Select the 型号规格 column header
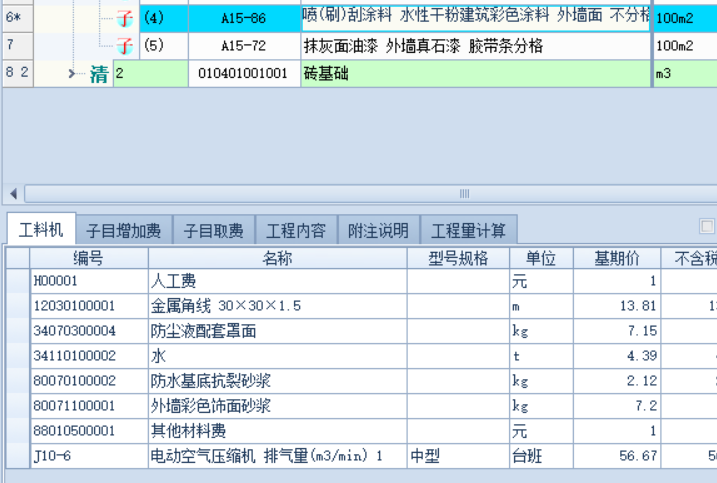This screenshot has width=717, height=483. [x=458, y=258]
